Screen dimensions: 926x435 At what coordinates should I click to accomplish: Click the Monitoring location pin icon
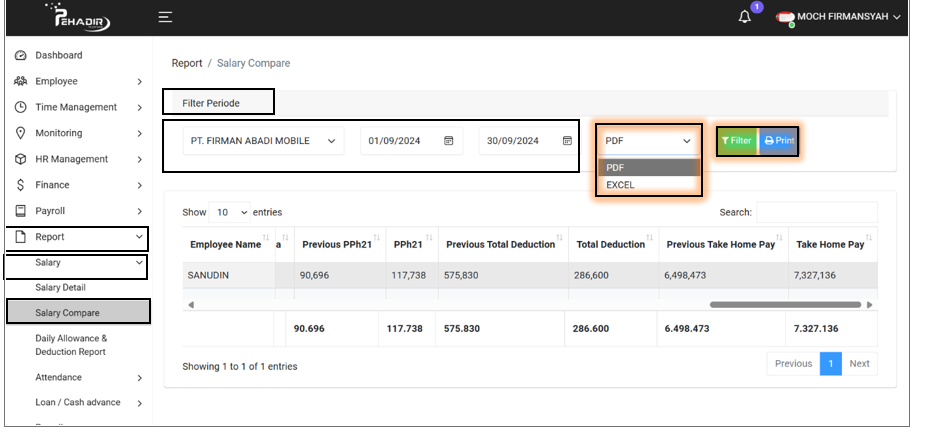tap(20, 133)
